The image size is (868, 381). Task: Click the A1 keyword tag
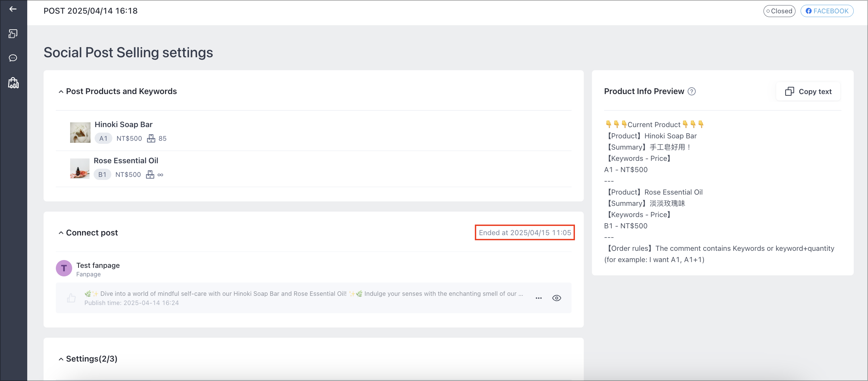tap(103, 138)
